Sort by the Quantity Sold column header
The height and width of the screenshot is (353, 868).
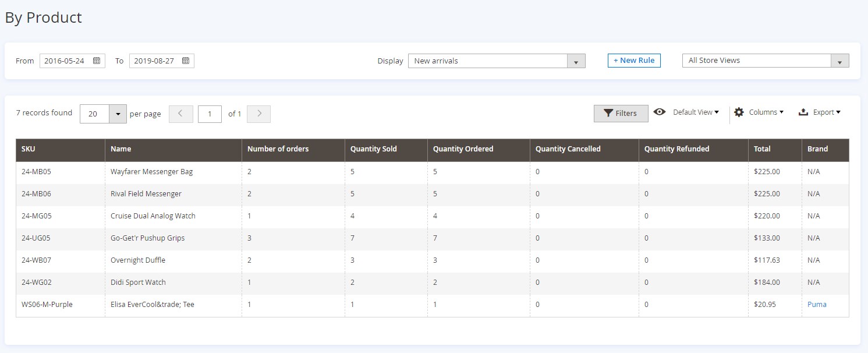pos(373,149)
